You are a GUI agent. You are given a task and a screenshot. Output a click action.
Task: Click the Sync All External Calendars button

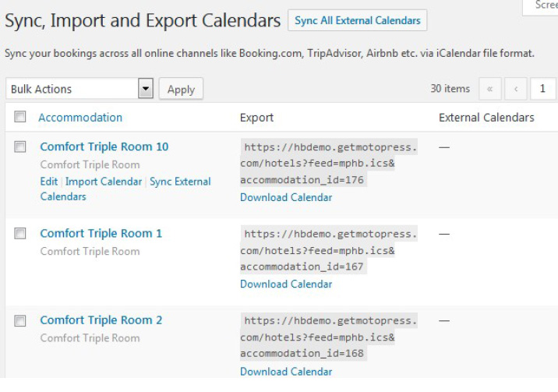(357, 21)
